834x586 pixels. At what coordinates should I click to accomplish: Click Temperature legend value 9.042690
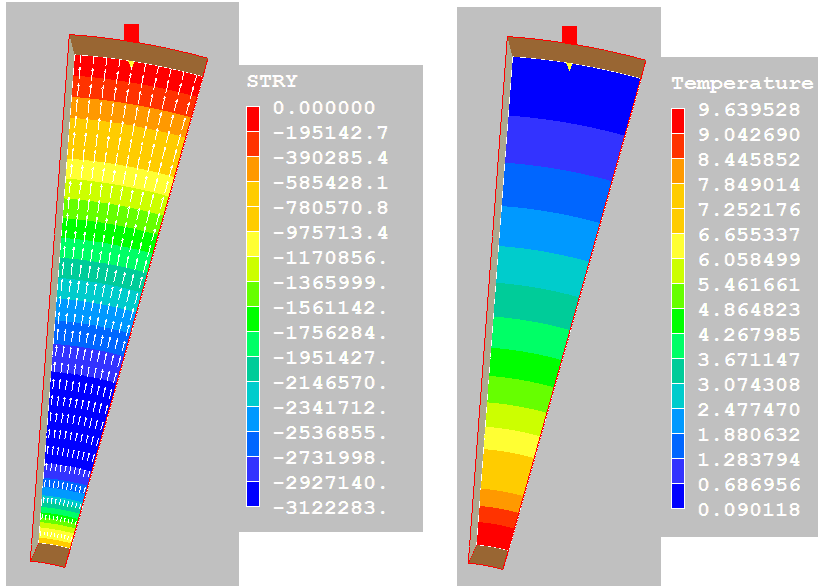click(x=749, y=135)
